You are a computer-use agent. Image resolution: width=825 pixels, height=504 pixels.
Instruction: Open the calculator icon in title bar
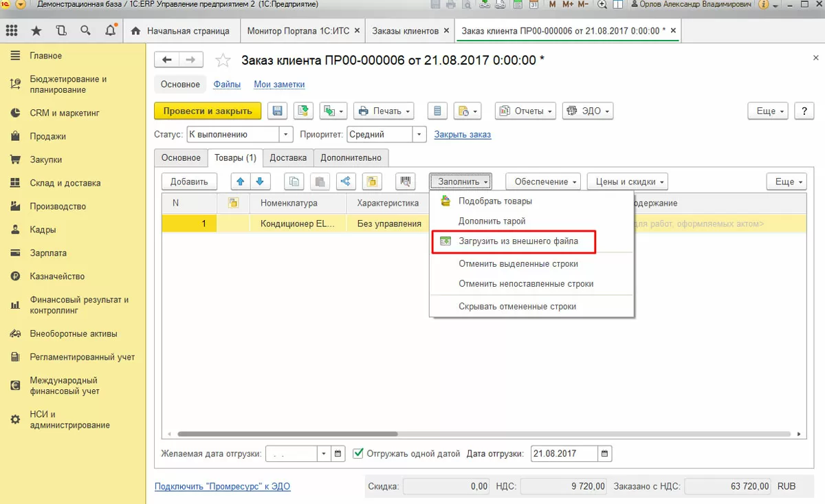coord(517,5)
